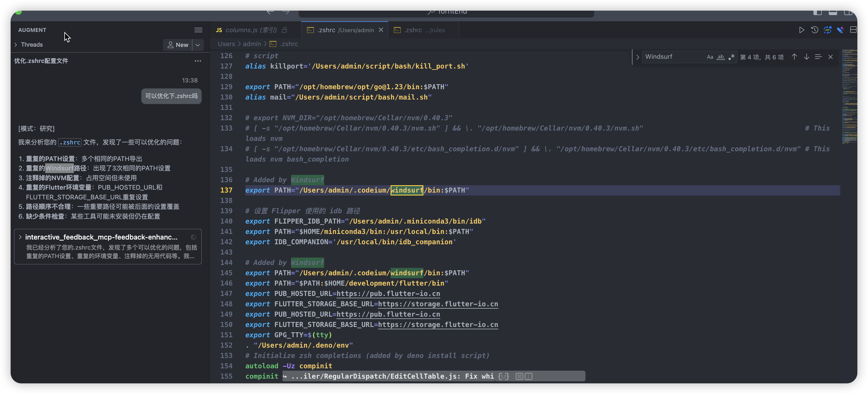
Task: Toggle whole word matching in find
Action: pos(720,57)
